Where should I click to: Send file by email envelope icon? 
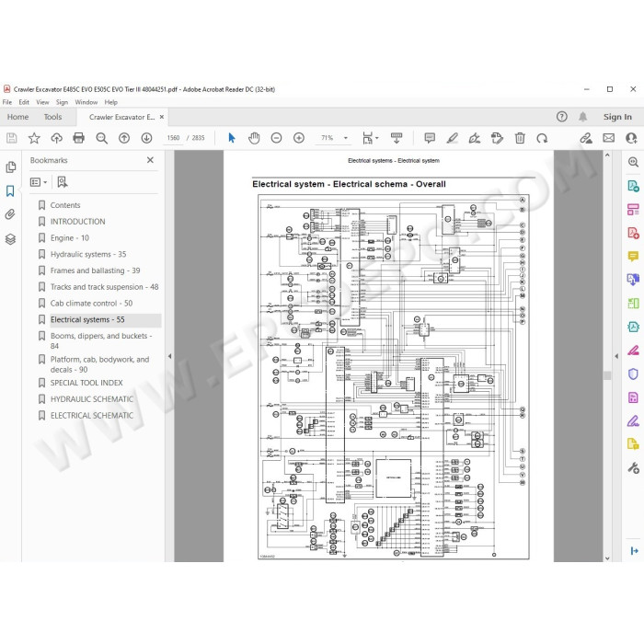609,138
